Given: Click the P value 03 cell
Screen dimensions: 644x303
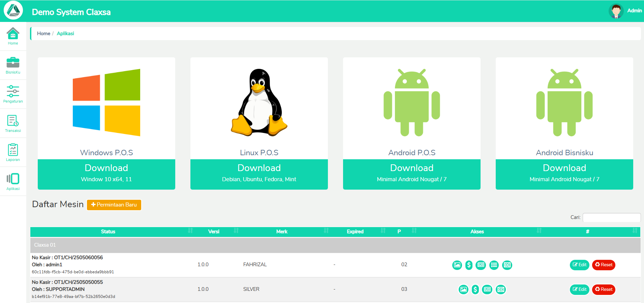Looking at the screenshot, I should click(x=404, y=289).
